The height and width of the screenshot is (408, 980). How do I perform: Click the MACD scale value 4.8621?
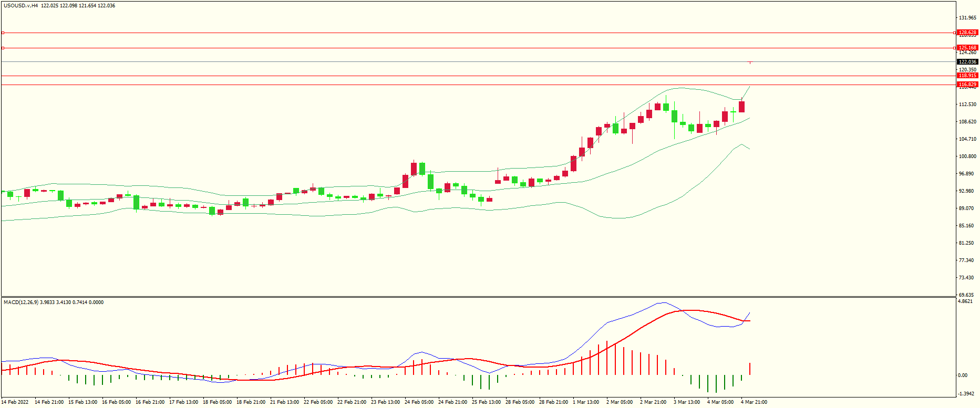966,302
